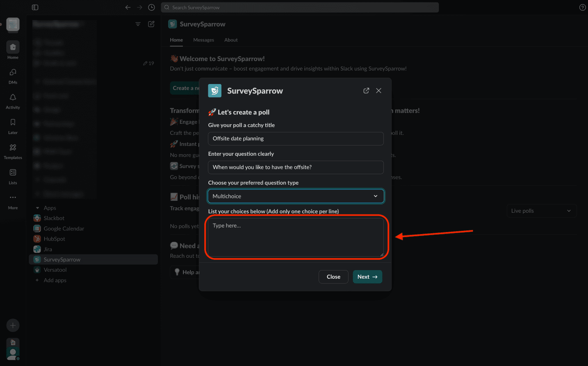Screen dimensions: 588x366
Task: Open the Multichoice question type dropdown
Action: 296,196
